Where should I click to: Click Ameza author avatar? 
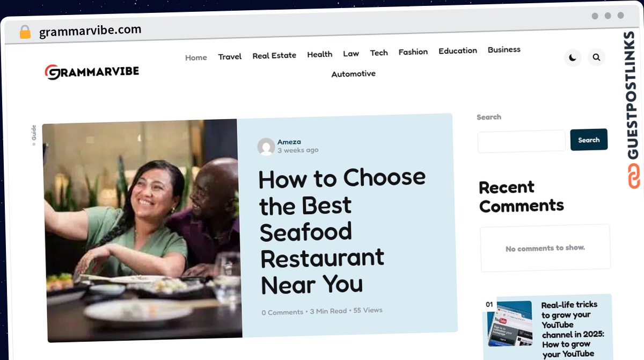click(x=266, y=147)
